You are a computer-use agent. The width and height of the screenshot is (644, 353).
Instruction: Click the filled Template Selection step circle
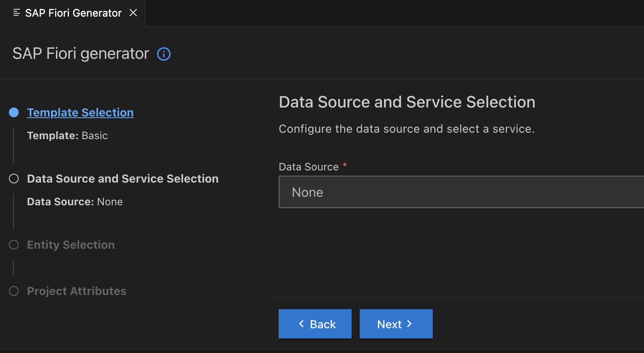[14, 112]
